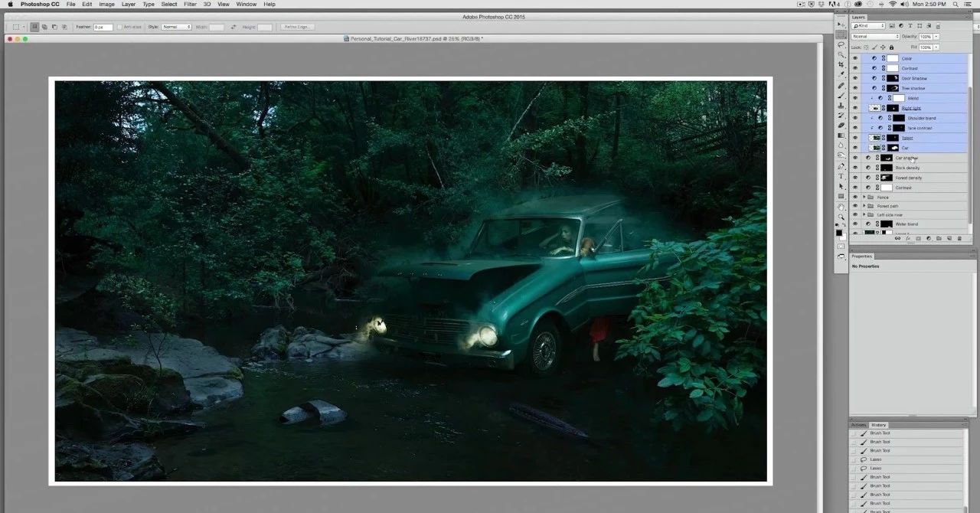The height and width of the screenshot is (513, 980).
Task: Click the Properties panel tab
Action: [x=862, y=256]
